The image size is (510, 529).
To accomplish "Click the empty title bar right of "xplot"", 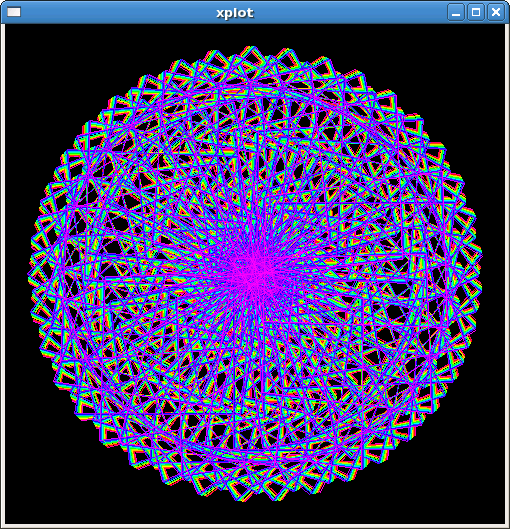I will [x=351, y=12].
